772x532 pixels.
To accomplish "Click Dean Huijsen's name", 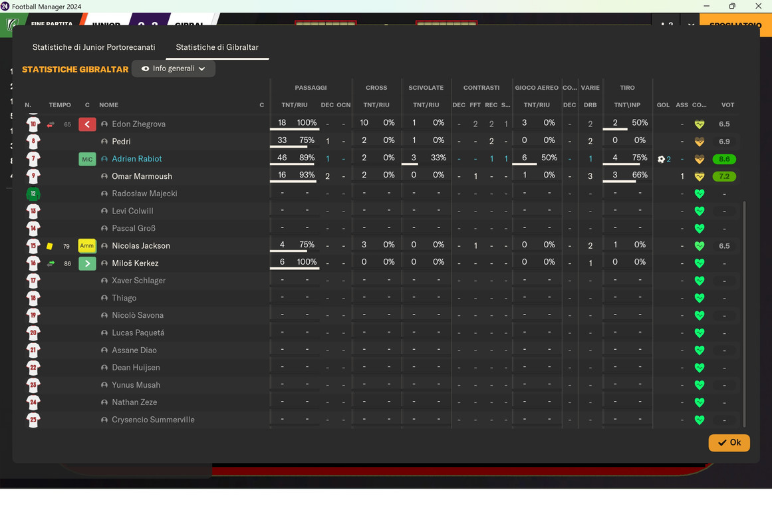I will pos(136,368).
